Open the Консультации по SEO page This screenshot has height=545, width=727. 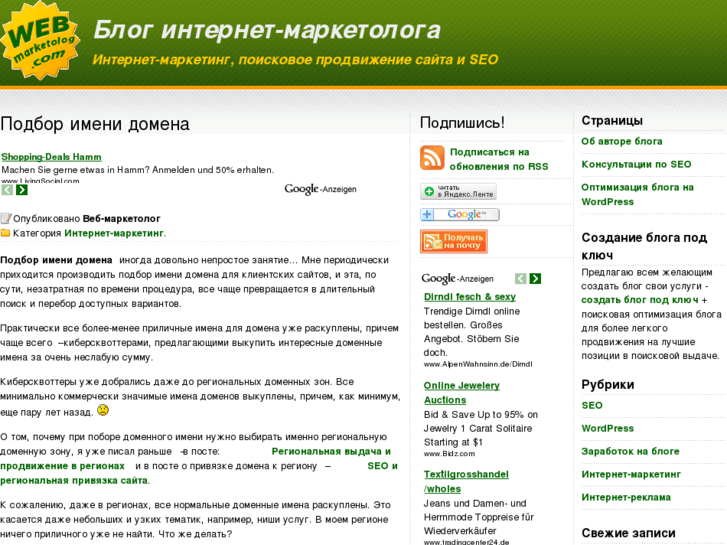636,164
